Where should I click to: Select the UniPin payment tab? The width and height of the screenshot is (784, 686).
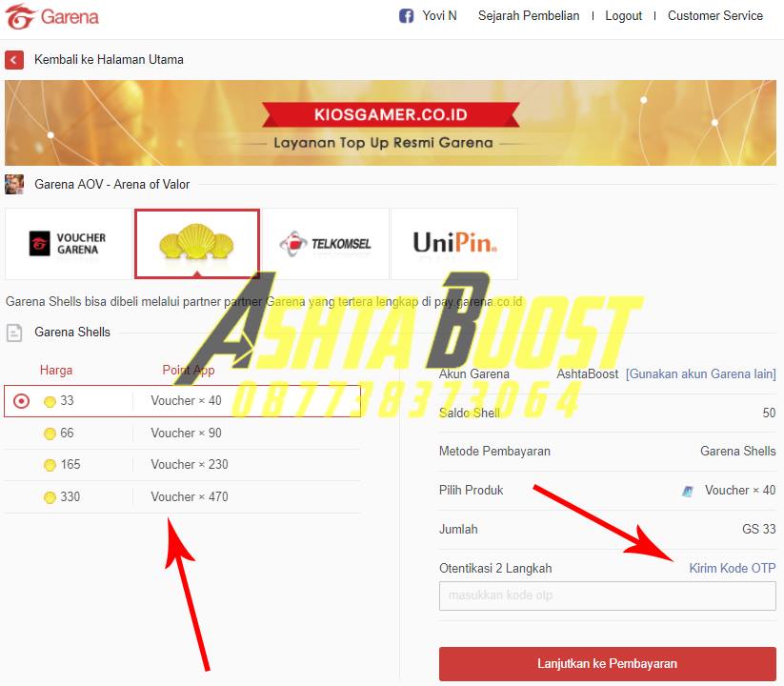coord(454,244)
